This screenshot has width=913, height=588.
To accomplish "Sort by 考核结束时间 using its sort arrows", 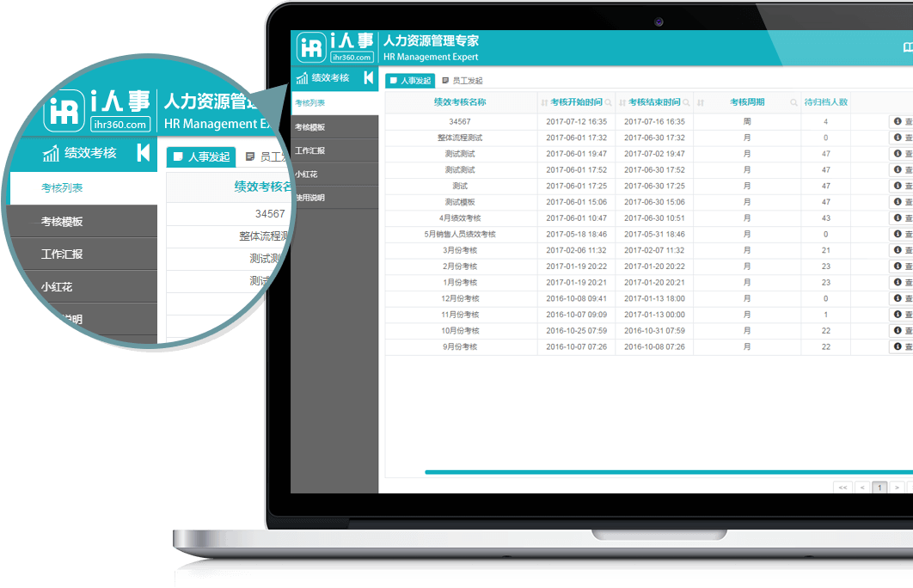I will [x=622, y=102].
